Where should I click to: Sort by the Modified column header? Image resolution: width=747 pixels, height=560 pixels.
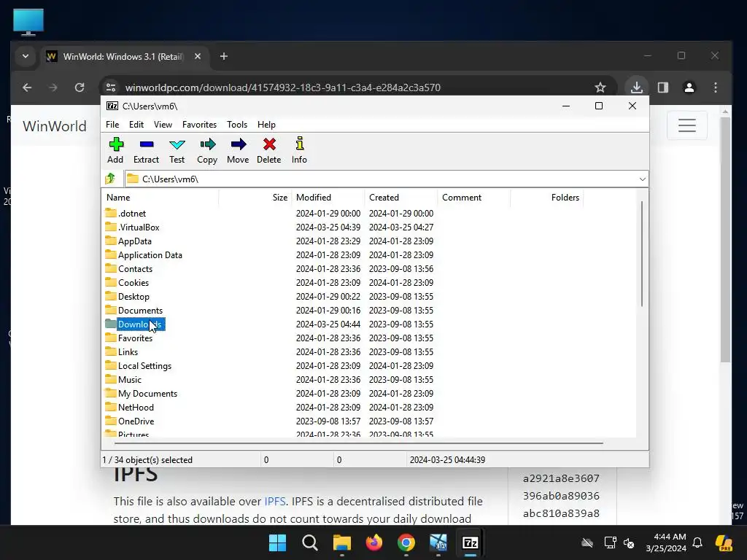point(328,197)
